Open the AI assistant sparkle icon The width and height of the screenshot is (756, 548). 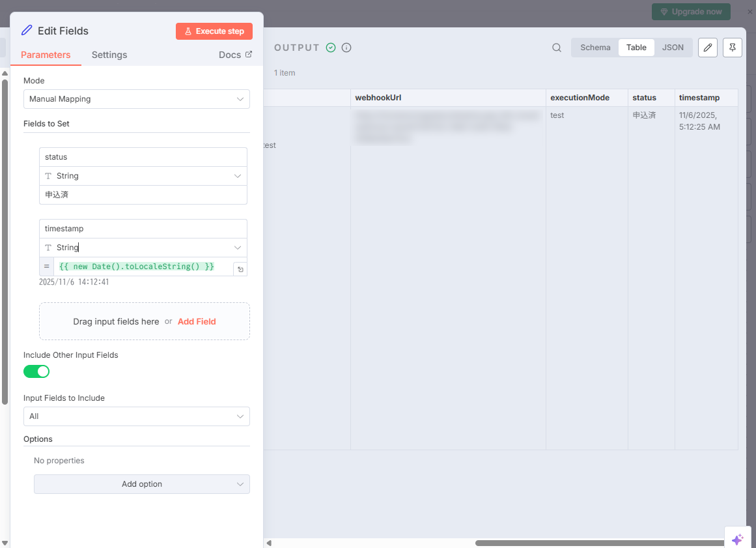[x=737, y=540]
